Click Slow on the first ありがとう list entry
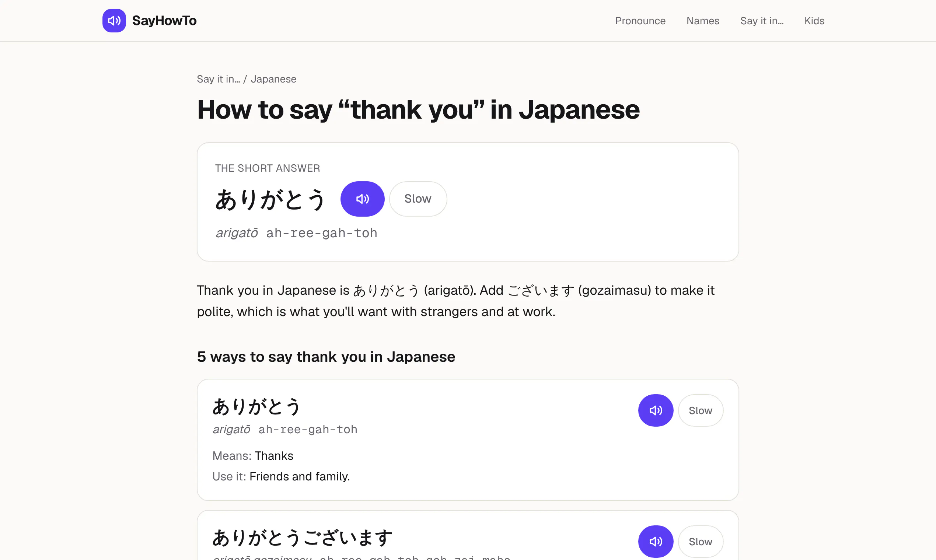This screenshot has height=560, width=936. point(701,410)
